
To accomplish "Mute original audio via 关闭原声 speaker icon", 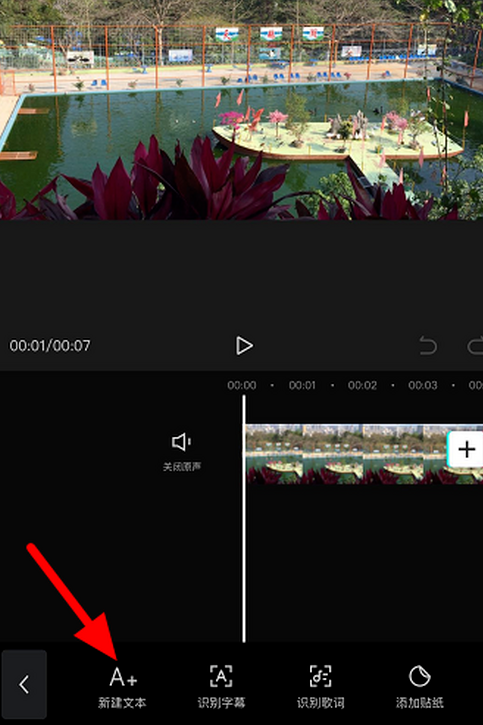I will pyautogui.click(x=181, y=442).
